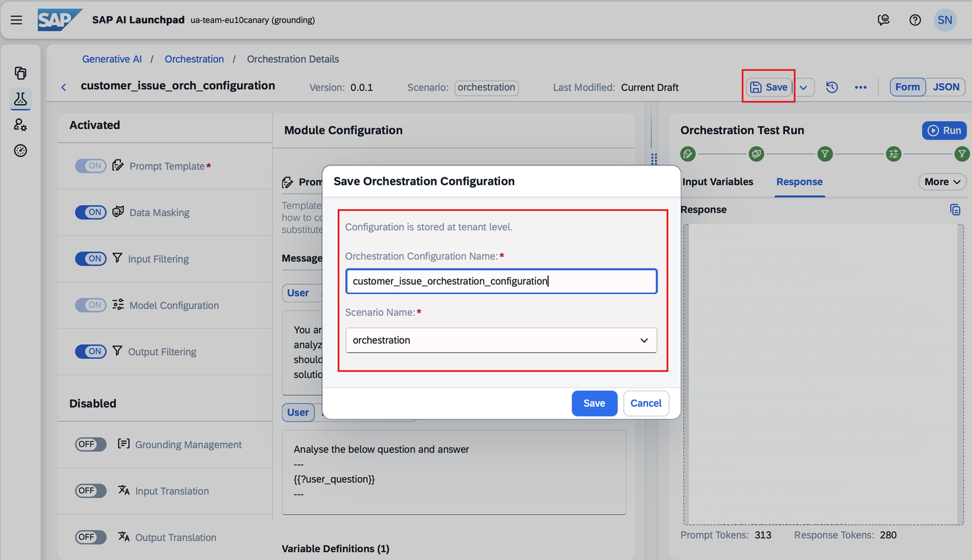Open the More dropdown in Test Run
Image resolution: width=972 pixels, height=560 pixels.
pos(942,181)
